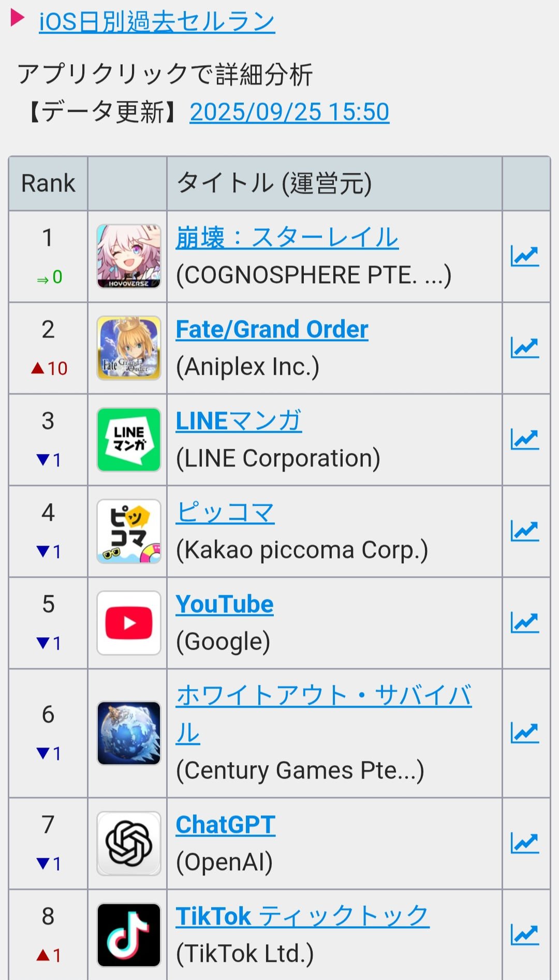Open the ピッコマ title link
Image resolution: width=559 pixels, height=980 pixels.
pos(225,513)
